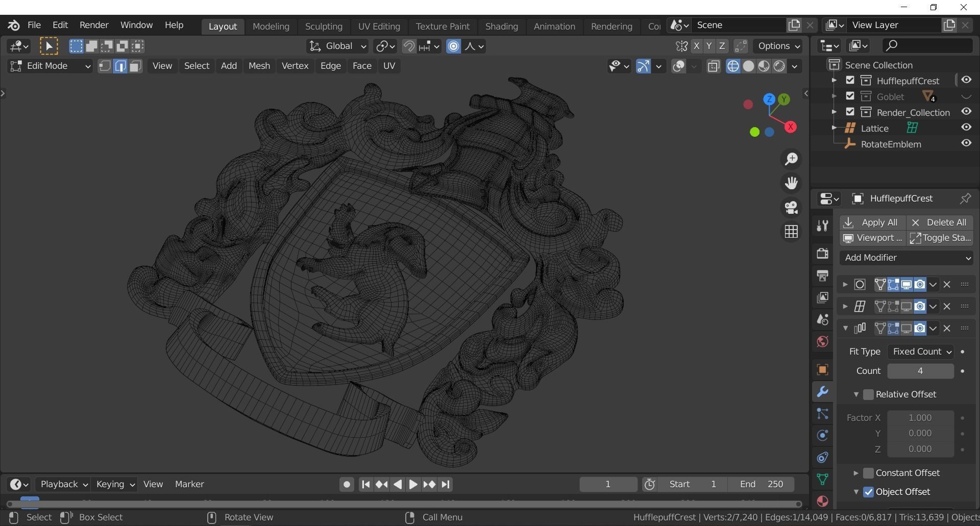Enable Relative Offset checkbox
This screenshot has height=526, width=980.
click(x=868, y=395)
